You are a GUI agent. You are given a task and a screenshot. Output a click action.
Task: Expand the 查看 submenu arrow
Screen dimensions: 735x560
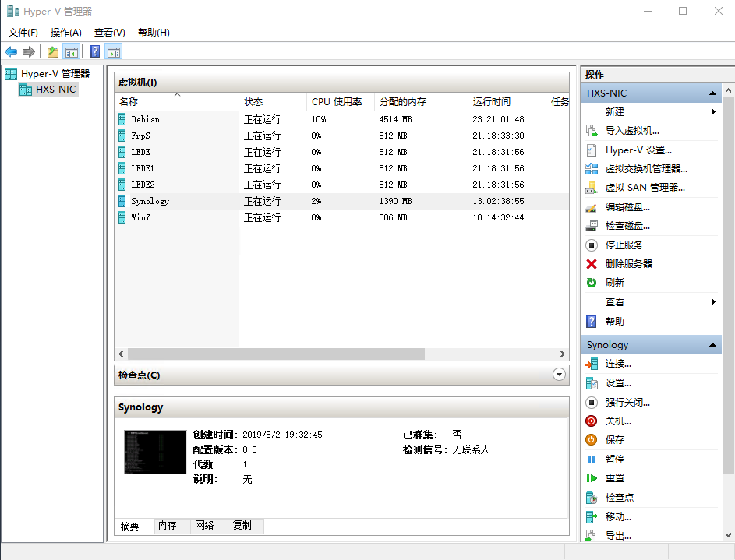pos(713,301)
